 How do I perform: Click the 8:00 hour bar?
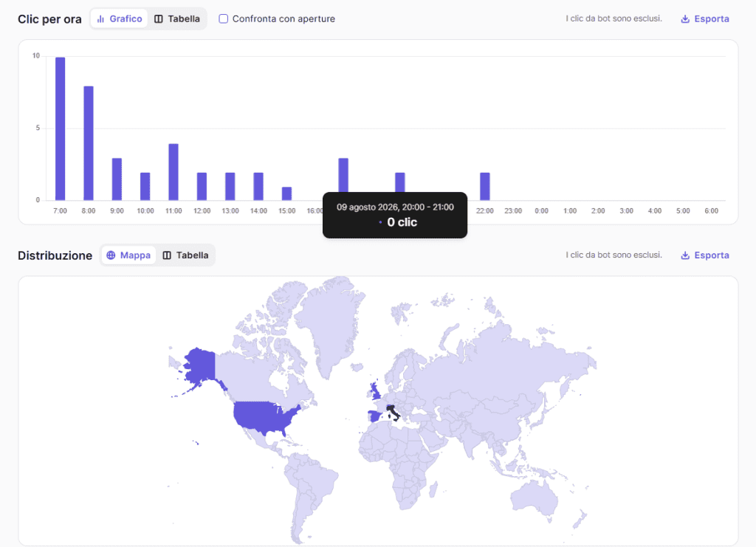point(89,143)
